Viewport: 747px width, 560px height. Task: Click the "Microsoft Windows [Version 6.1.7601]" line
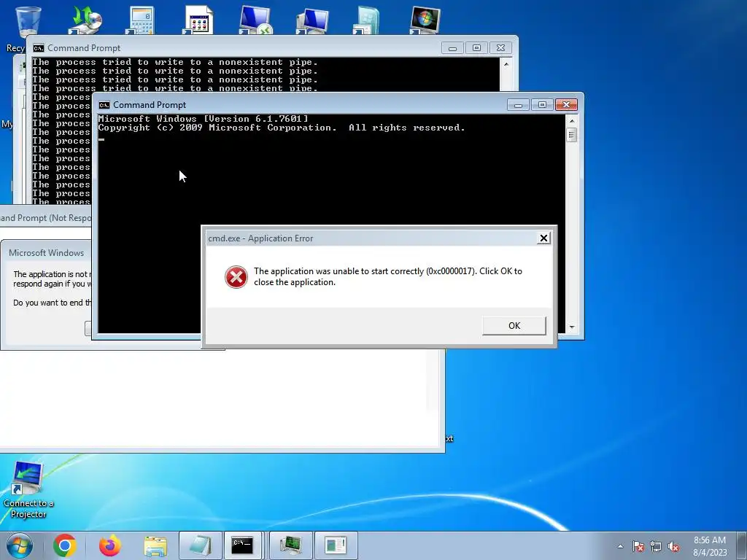[204, 119]
